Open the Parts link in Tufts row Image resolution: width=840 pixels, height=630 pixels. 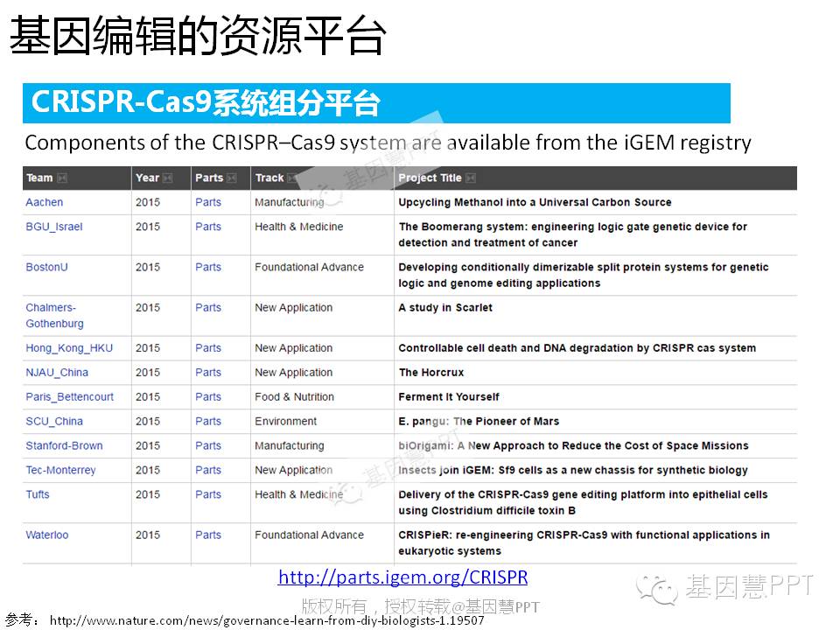point(208,495)
